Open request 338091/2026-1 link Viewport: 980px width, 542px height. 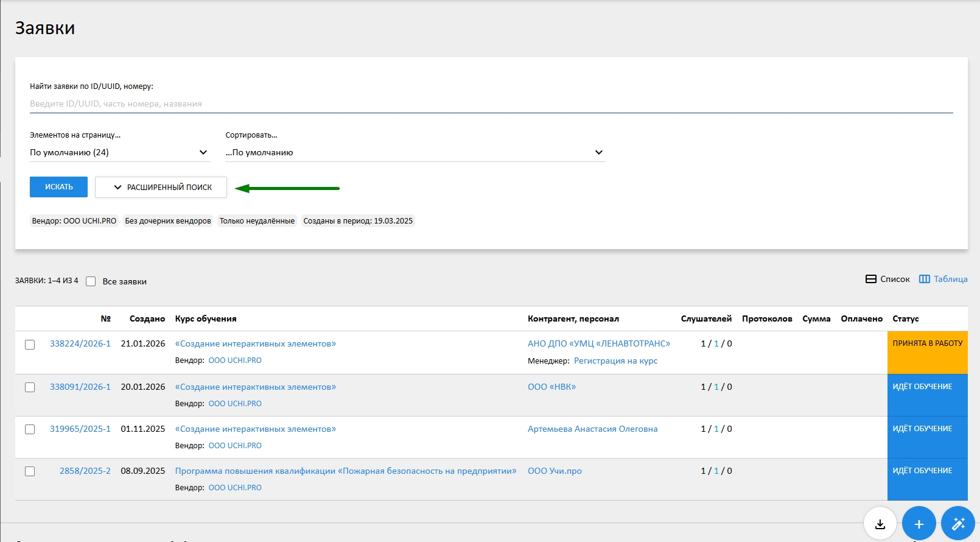click(x=80, y=387)
